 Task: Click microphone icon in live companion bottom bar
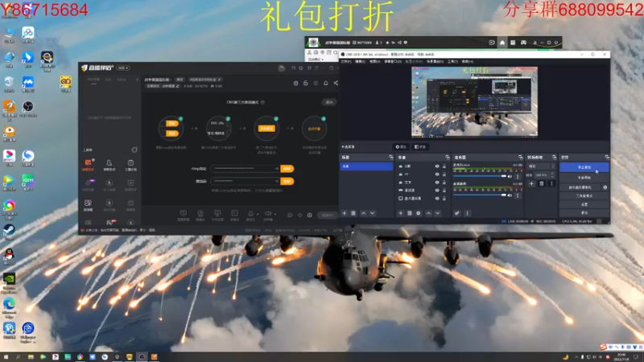pos(250,213)
